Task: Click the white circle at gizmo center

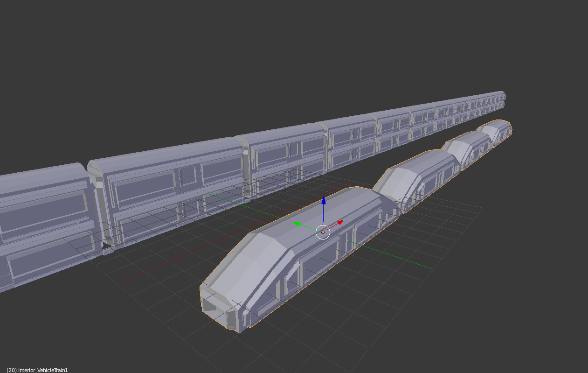Action: [x=323, y=232]
